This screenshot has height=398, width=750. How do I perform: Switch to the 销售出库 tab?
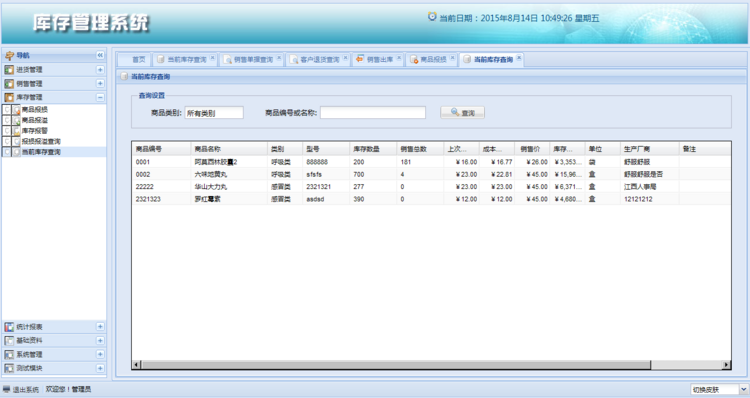point(379,60)
